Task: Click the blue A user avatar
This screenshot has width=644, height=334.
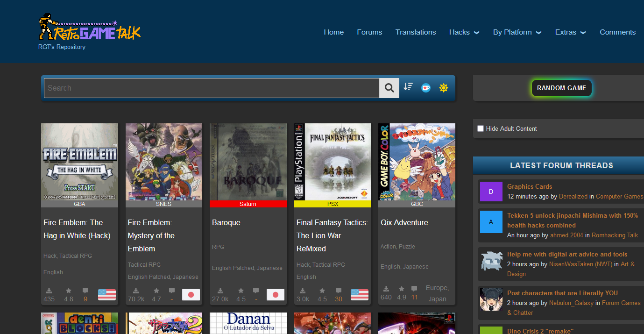Action: (491, 222)
